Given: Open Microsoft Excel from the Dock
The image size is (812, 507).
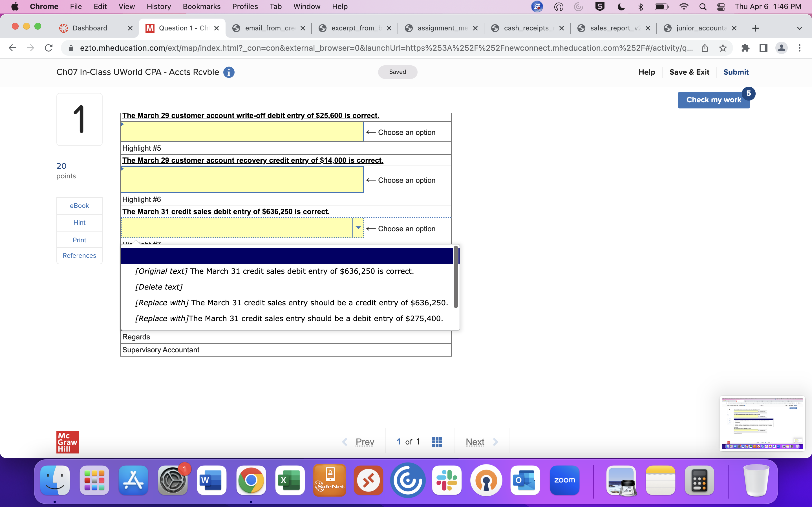Looking at the screenshot, I should tap(290, 480).
